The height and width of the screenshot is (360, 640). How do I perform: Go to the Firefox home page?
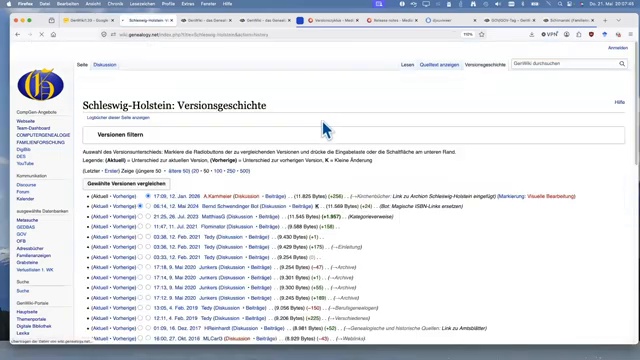[53, 35]
